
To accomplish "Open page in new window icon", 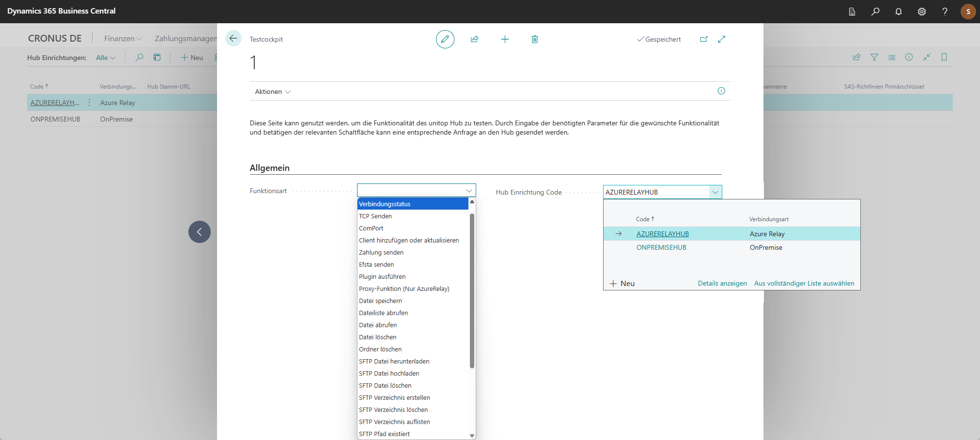I will (704, 39).
